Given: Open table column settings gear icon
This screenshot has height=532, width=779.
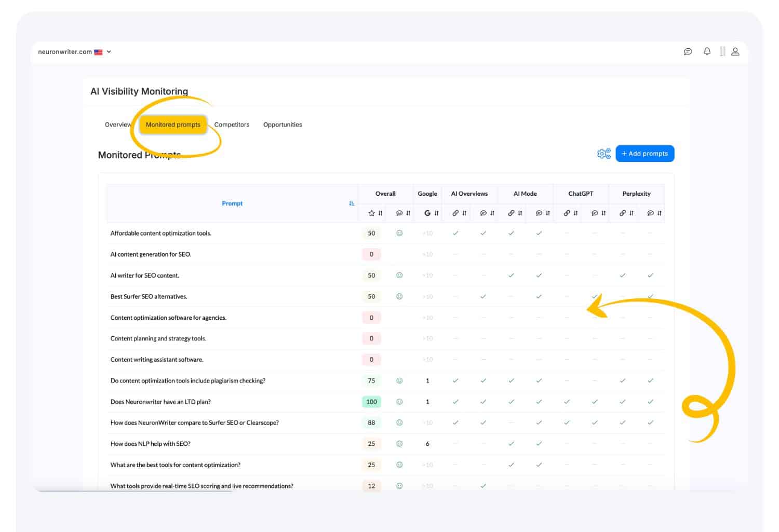Looking at the screenshot, I should 603,154.
